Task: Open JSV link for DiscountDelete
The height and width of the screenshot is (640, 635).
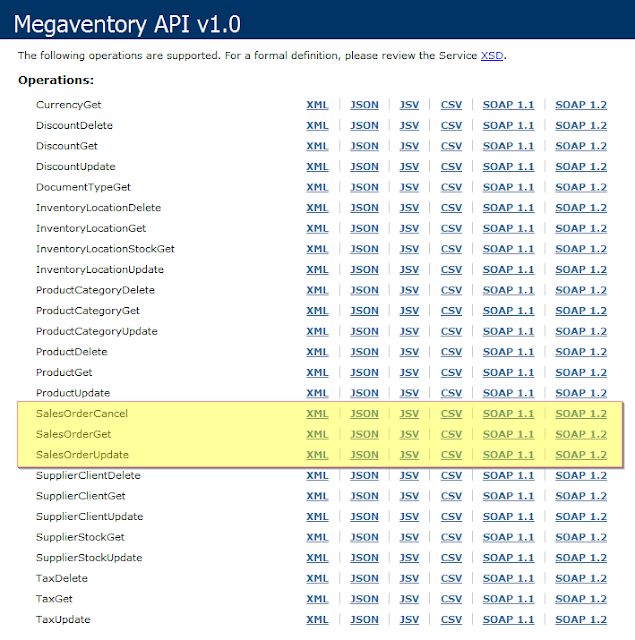Action: pyautogui.click(x=409, y=125)
